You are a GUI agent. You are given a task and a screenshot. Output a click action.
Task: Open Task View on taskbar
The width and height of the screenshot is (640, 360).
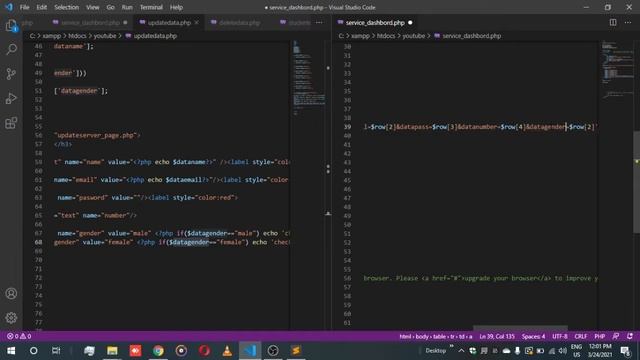pos(56,351)
